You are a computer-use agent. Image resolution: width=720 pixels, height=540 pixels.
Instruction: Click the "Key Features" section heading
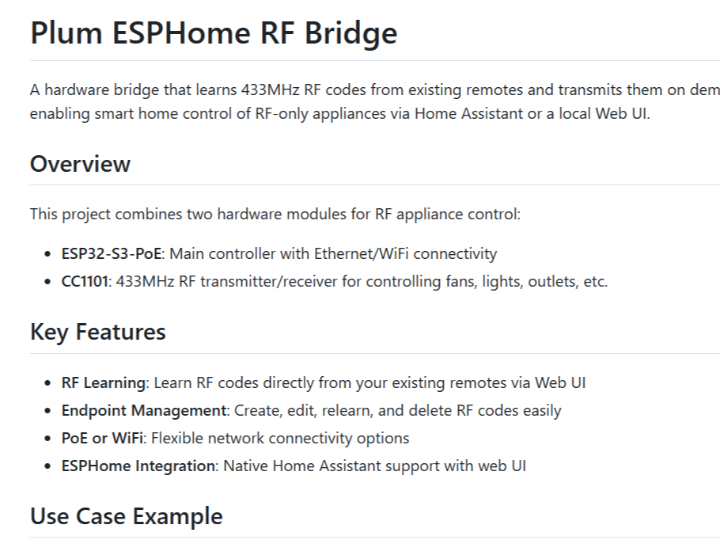tap(98, 332)
